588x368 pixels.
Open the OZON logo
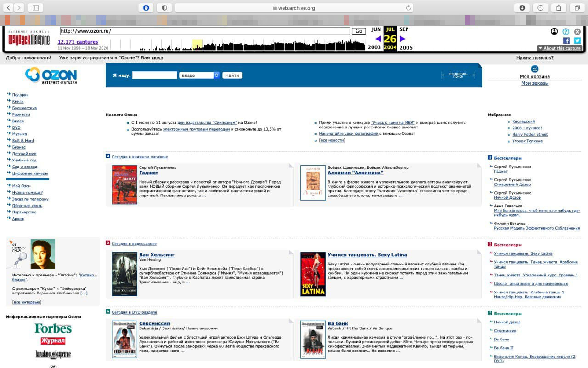(51, 75)
